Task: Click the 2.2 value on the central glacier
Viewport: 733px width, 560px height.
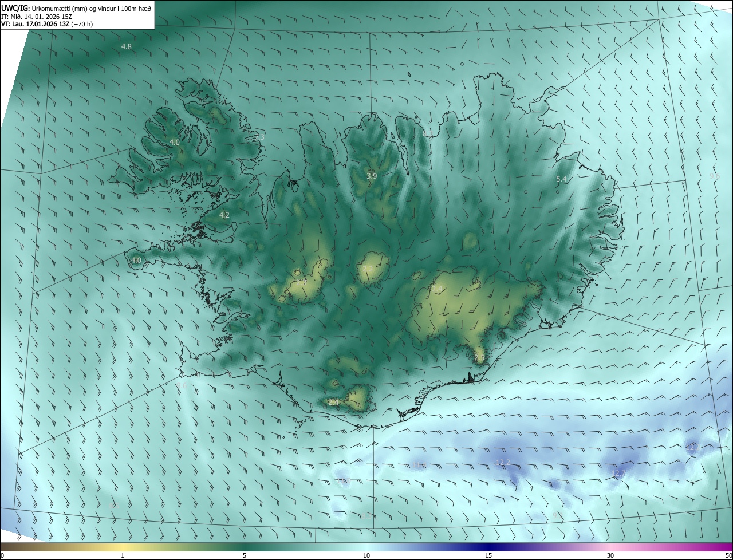Action: point(368,269)
